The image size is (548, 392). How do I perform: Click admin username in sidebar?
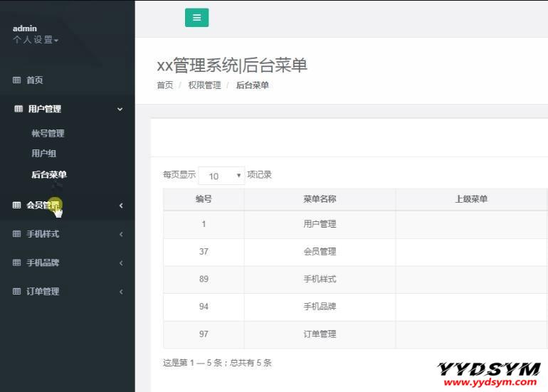tap(25, 28)
